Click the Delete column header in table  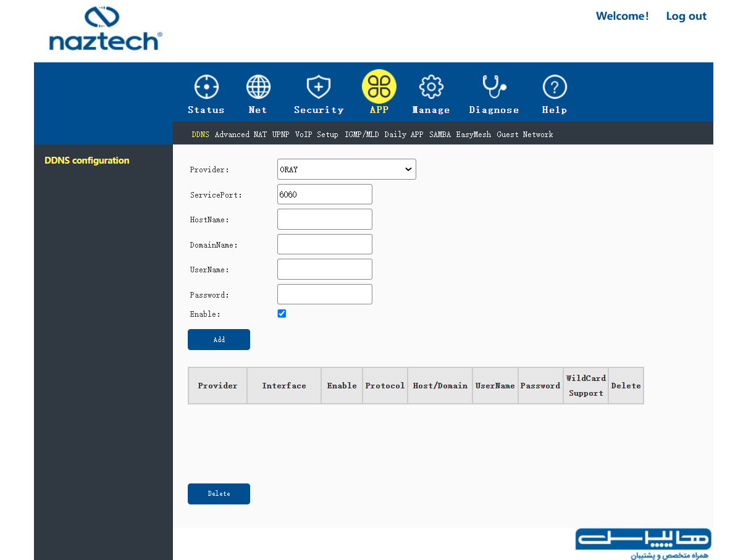coord(626,386)
